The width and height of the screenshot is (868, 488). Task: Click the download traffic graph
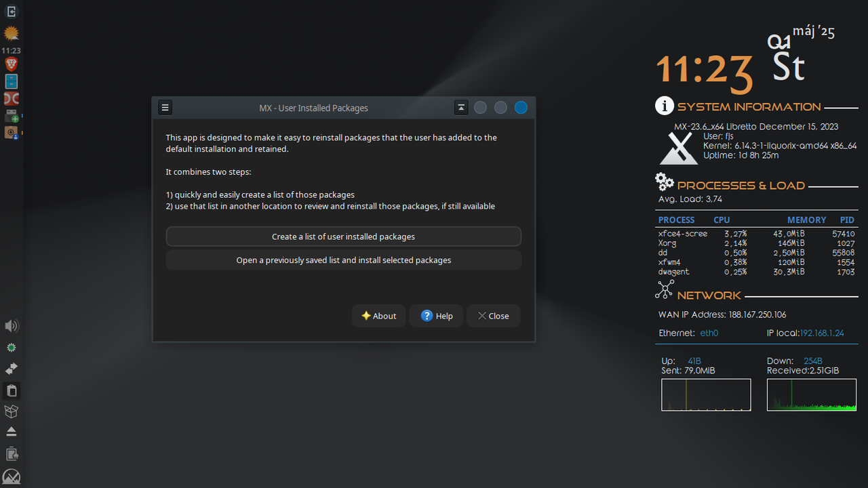point(812,395)
